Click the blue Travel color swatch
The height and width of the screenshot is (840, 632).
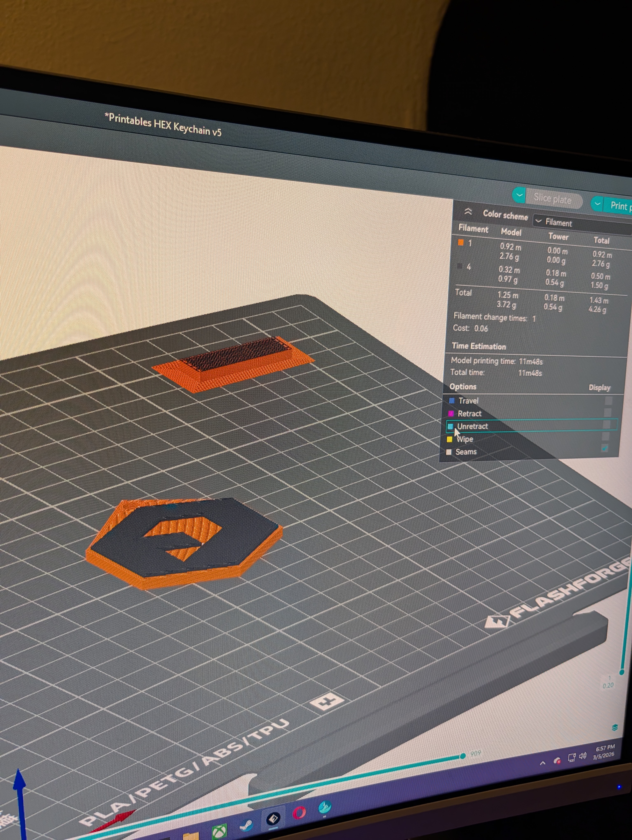[452, 400]
